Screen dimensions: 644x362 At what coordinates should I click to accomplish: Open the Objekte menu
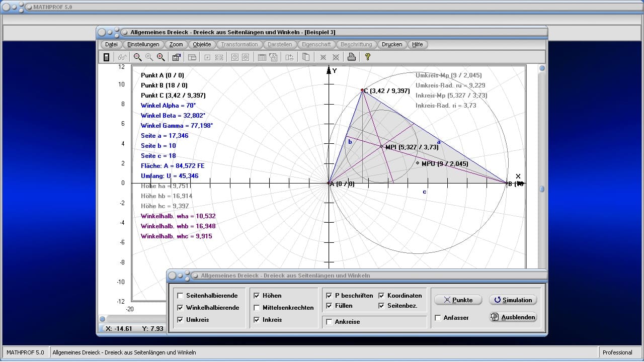(202, 44)
